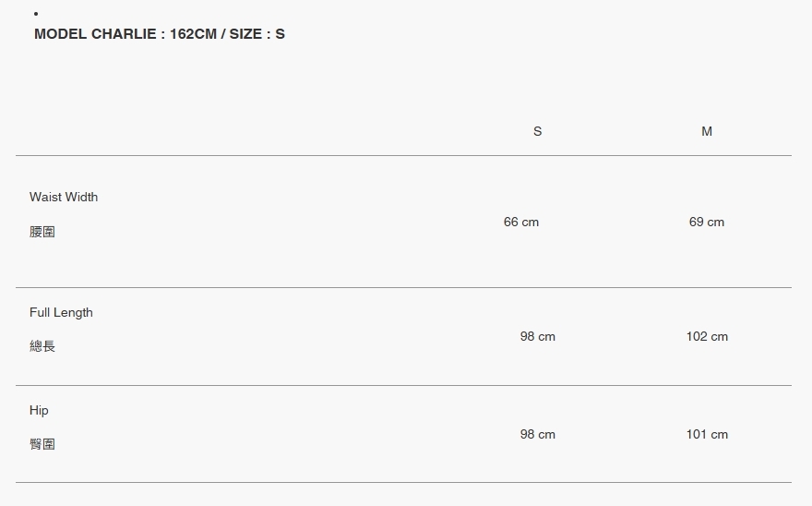Click the Waist Width row label
This screenshot has width=812, height=506.
[x=64, y=197]
